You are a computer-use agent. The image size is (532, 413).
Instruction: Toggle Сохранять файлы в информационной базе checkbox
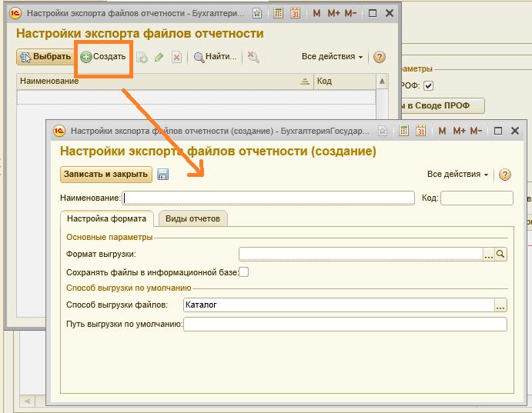click(x=243, y=272)
